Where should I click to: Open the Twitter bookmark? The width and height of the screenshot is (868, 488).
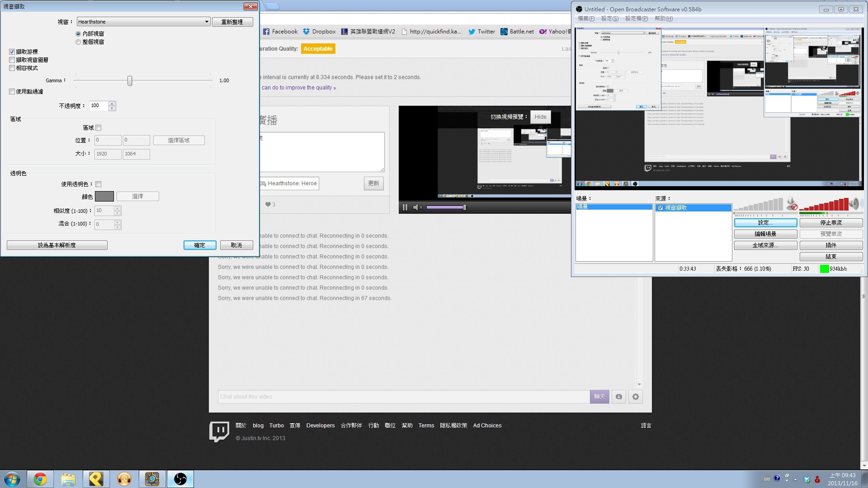(481, 32)
